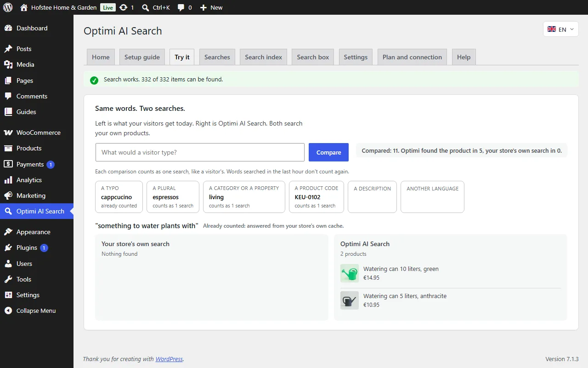Click the Guides book icon
This screenshot has height=368, width=588.
[x=8, y=112]
